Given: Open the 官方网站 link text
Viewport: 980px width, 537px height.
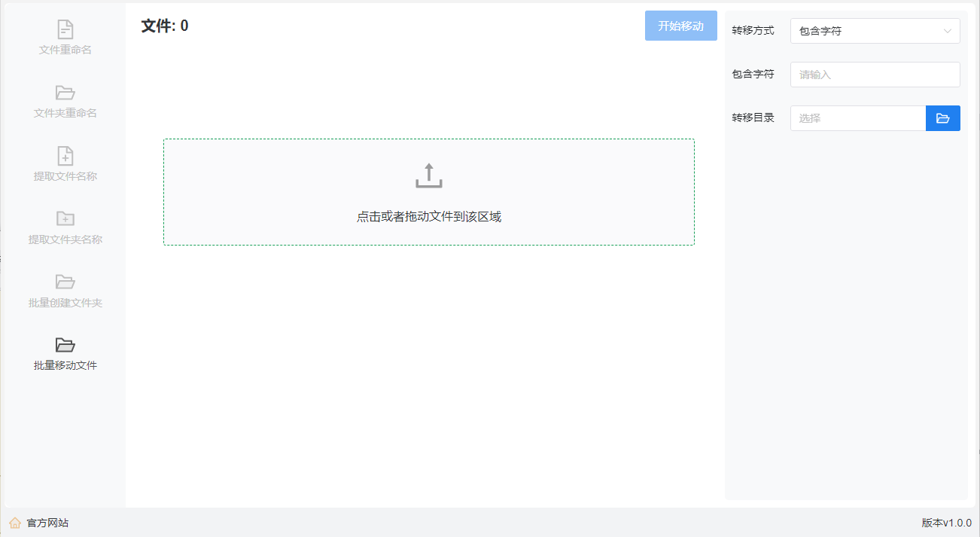Looking at the screenshot, I should [47, 523].
